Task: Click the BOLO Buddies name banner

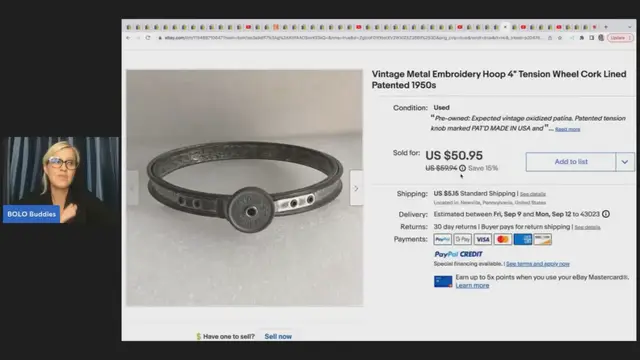Action: click(31, 214)
